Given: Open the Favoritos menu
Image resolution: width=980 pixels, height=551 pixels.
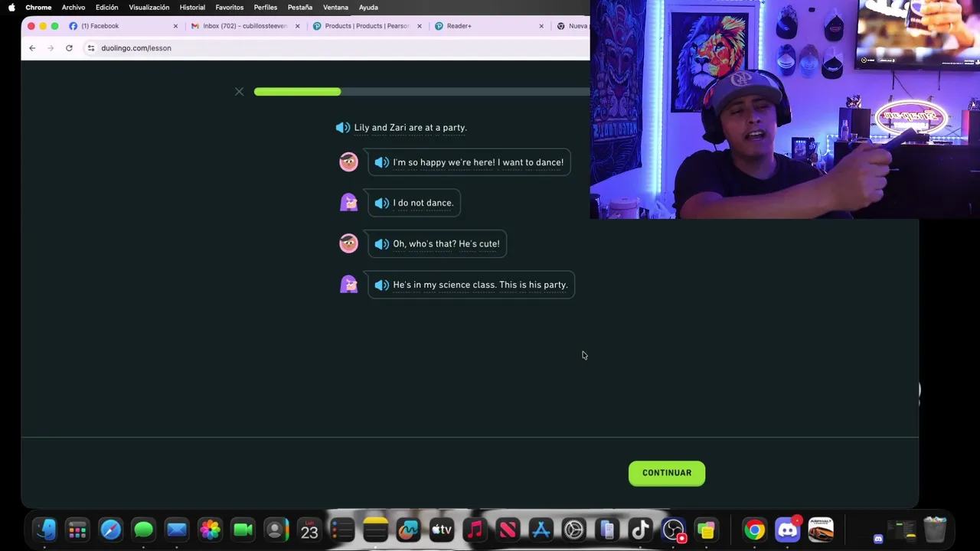Looking at the screenshot, I should (x=230, y=8).
